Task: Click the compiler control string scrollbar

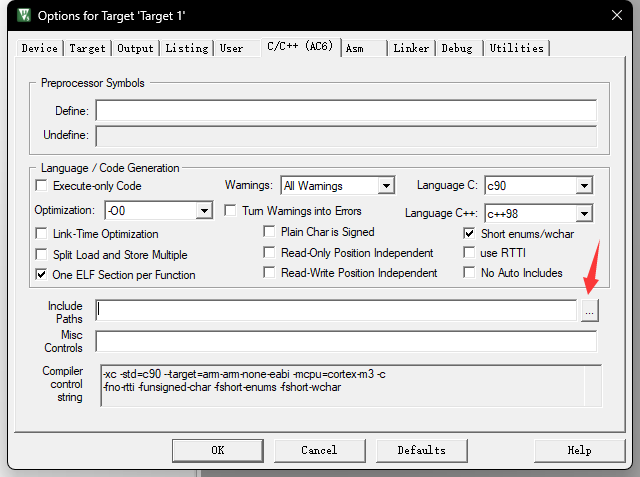Action: (x=593, y=386)
